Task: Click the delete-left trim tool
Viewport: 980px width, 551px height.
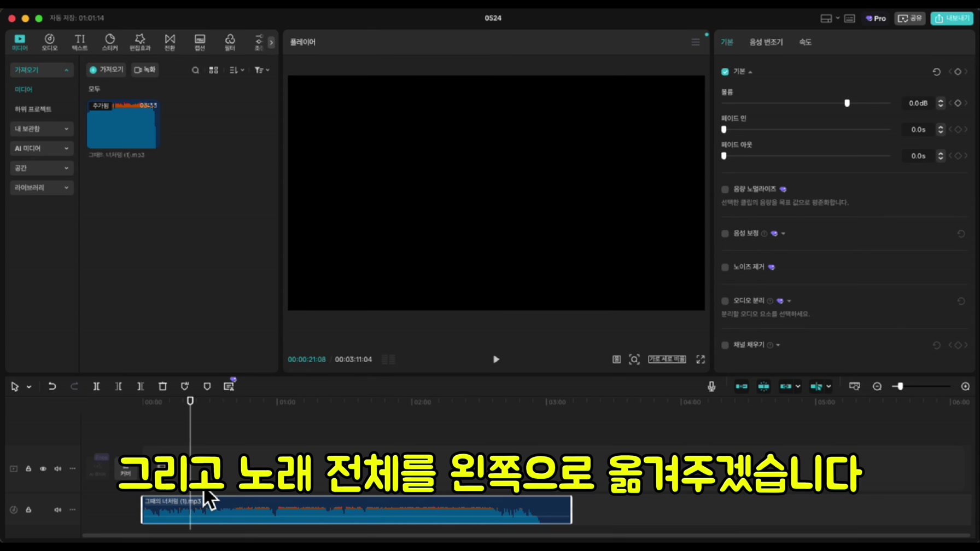Action: pos(119,386)
